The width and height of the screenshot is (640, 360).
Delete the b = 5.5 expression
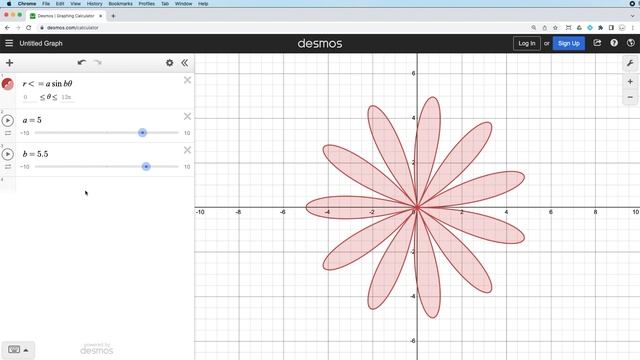pos(187,150)
